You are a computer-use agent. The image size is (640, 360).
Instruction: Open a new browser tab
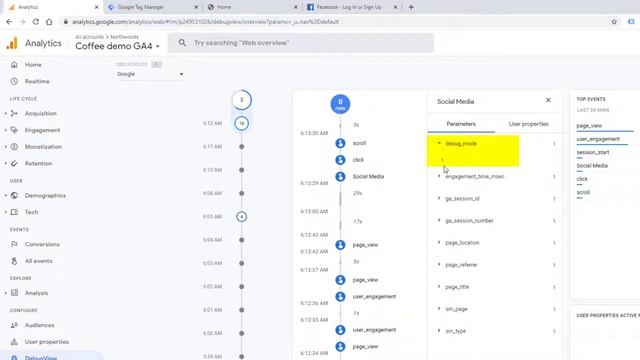pos(411,7)
